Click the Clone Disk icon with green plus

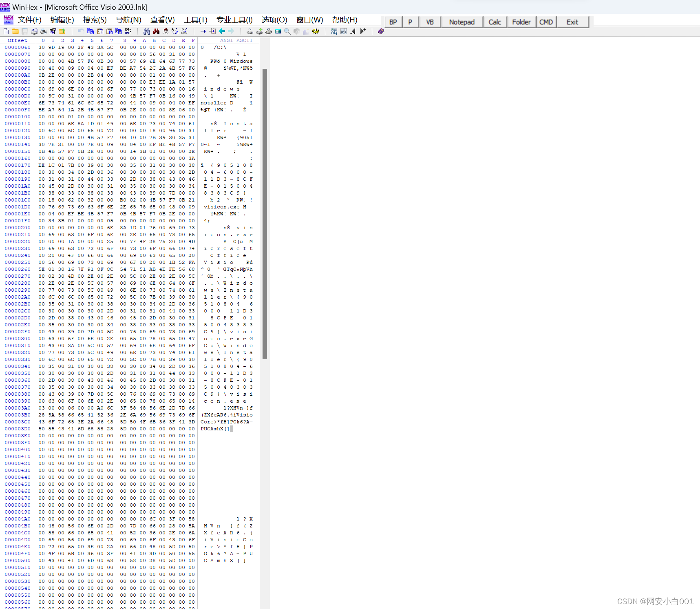[259, 31]
